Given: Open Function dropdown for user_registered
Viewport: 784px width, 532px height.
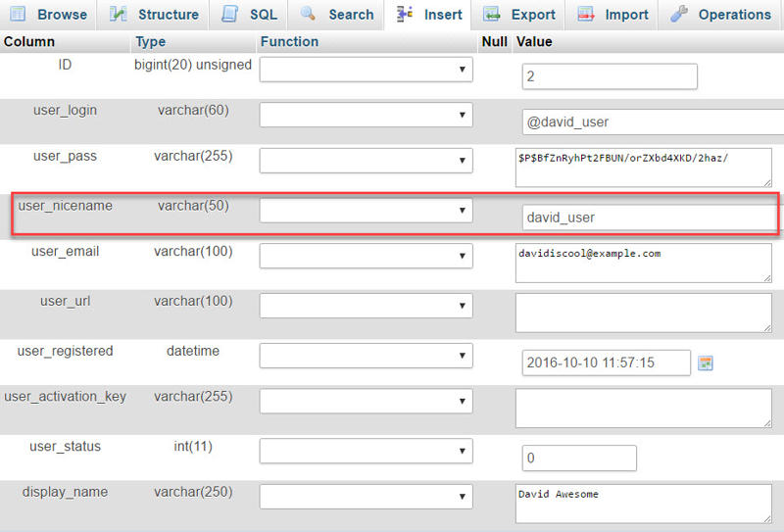Looking at the screenshot, I should click(366, 356).
